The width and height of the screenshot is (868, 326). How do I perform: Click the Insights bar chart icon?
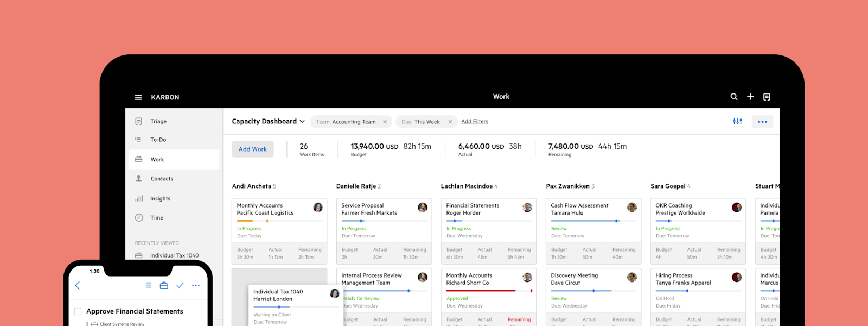(139, 198)
